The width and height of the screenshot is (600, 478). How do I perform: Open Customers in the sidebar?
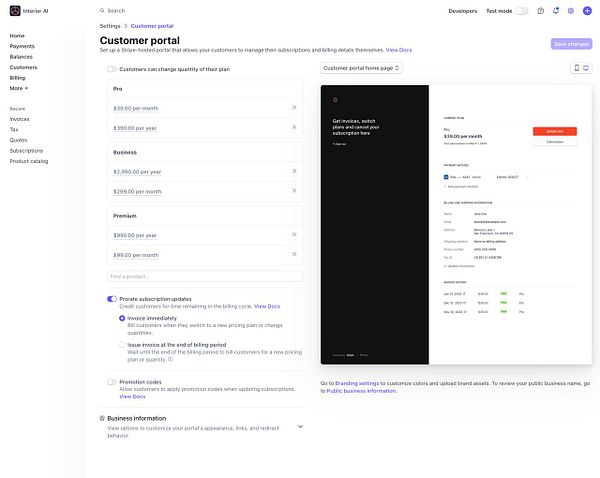pos(23,67)
